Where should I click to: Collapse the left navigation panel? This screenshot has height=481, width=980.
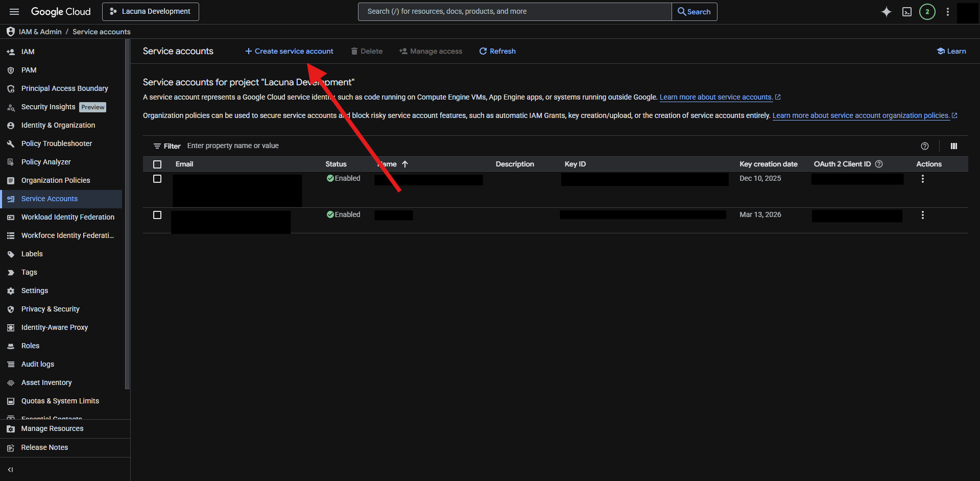[x=10, y=470]
